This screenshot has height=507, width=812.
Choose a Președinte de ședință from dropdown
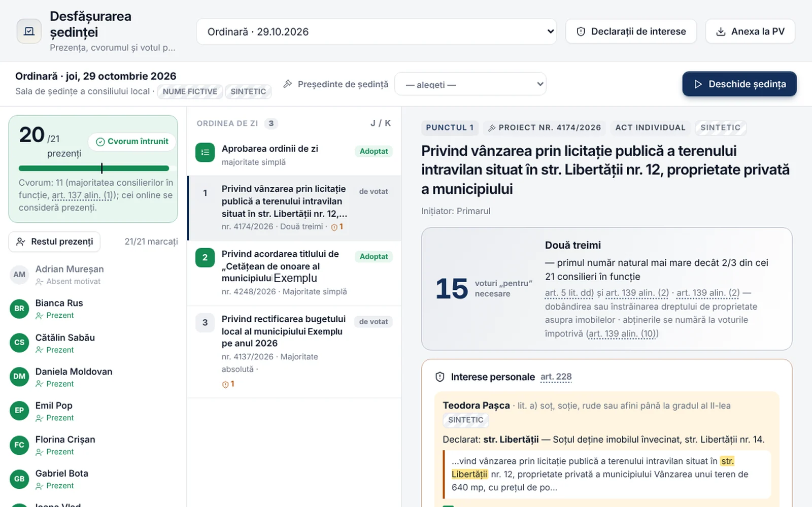click(470, 84)
